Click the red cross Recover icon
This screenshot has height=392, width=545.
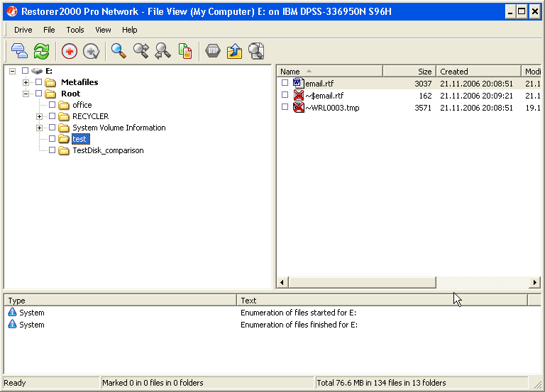[70, 51]
